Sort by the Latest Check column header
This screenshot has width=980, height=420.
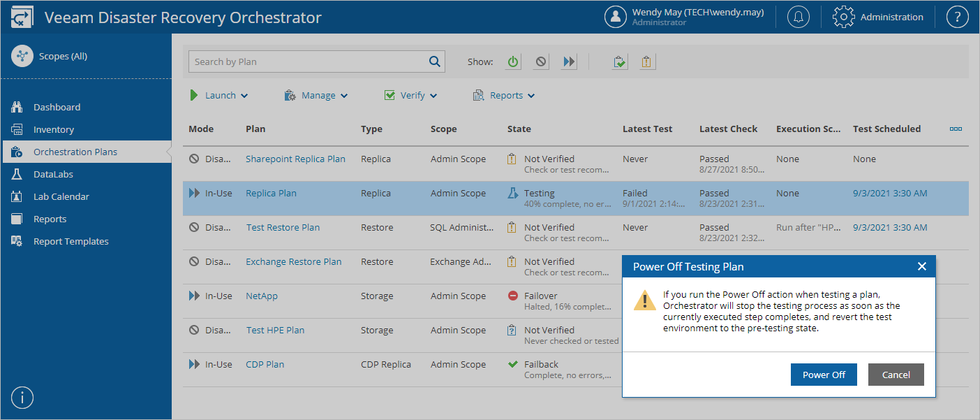(x=728, y=129)
